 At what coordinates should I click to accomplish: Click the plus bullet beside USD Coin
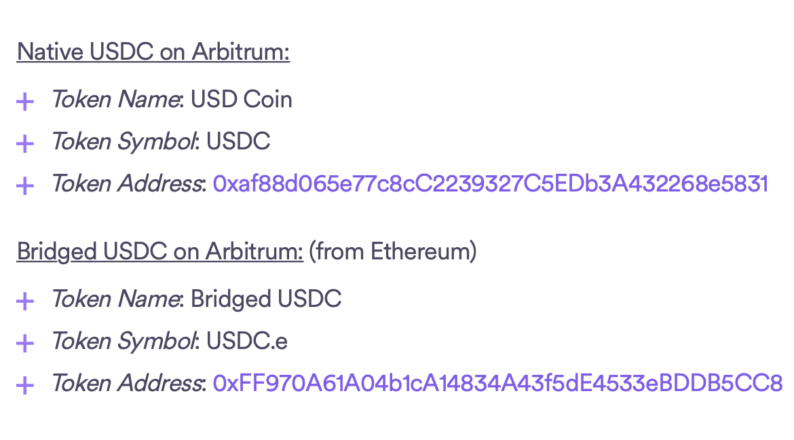point(26,101)
